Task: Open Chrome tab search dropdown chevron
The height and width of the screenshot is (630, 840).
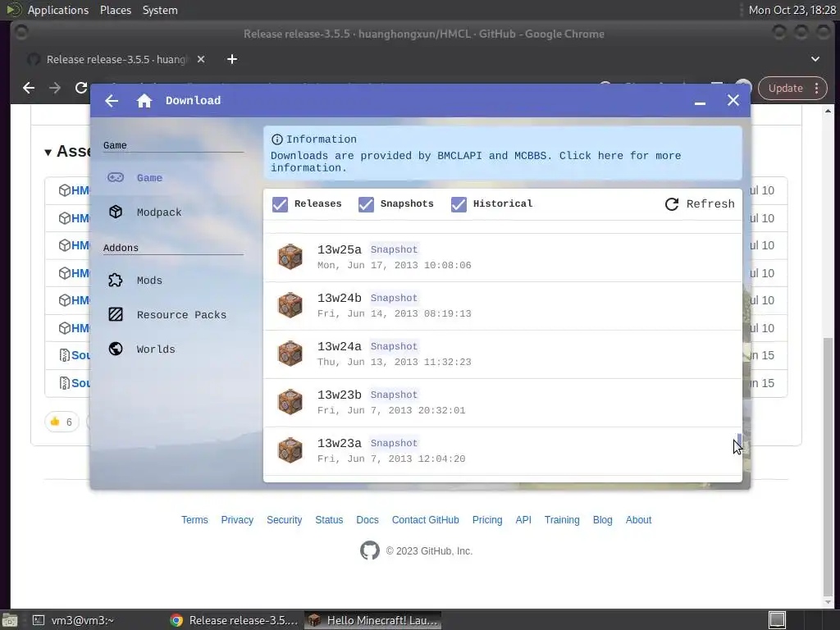Action: pyautogui.click(x=815, y=59)
